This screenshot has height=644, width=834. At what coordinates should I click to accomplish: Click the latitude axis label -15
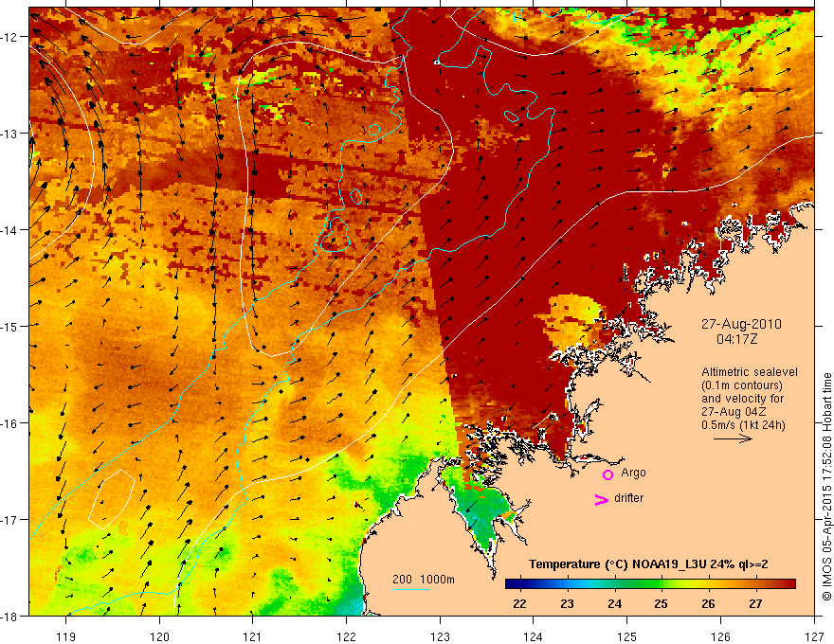10,326
